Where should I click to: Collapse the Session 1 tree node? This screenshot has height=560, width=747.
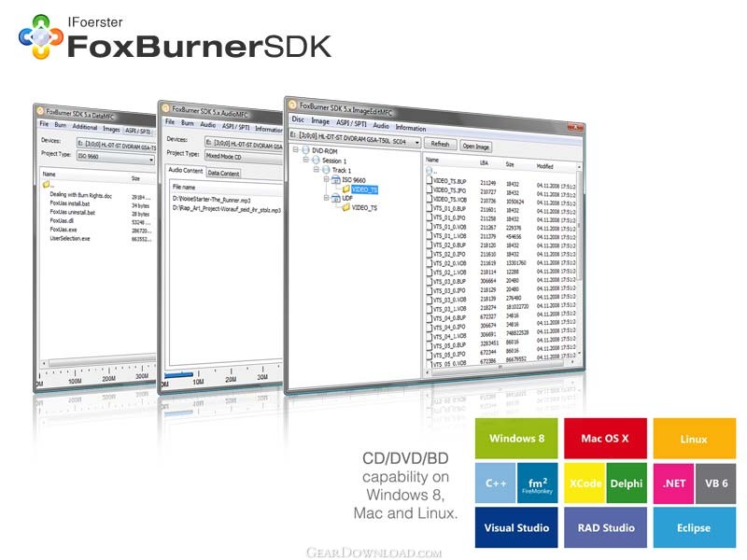tap(306, 159)
